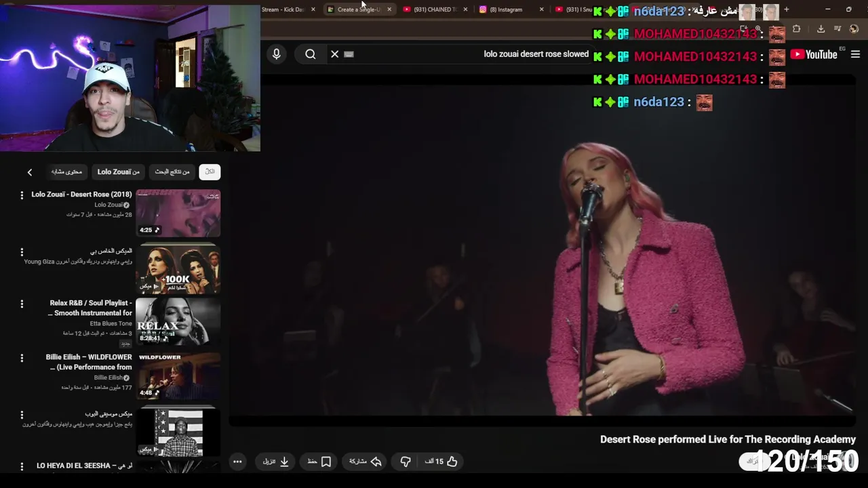Open Desert Rose (2018) 4:25 thumbnail
This screenshot has width=868, height=488.
tap(178, 213)
